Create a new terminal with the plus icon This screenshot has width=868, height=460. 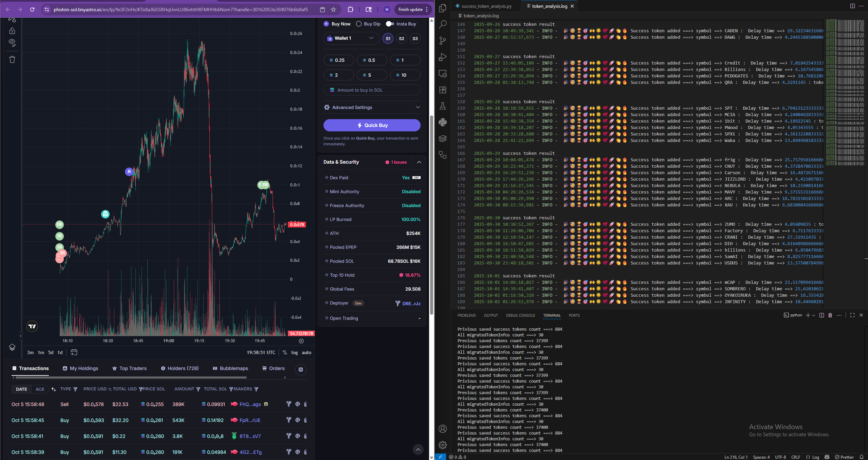pos(808,315)
